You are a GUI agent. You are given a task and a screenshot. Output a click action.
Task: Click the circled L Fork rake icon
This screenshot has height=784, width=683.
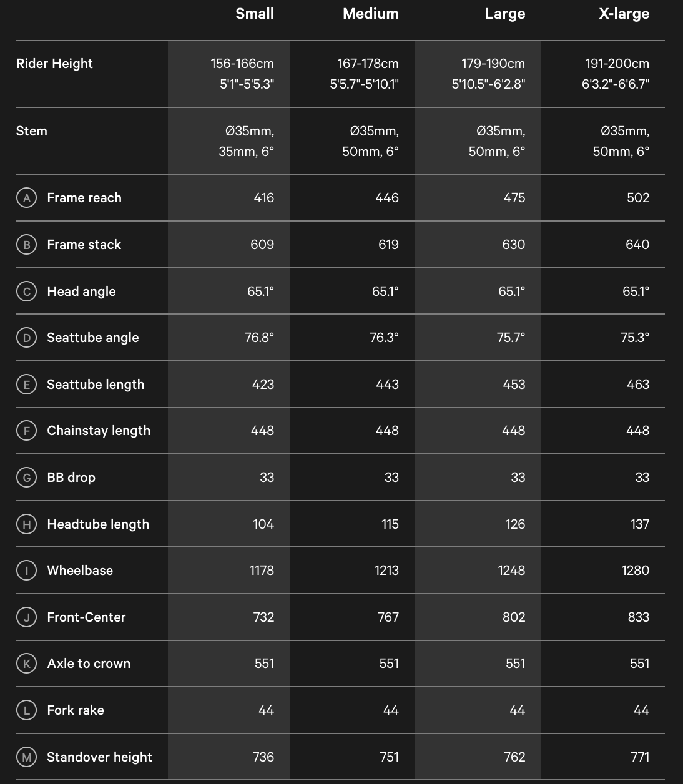coord(26,710)
